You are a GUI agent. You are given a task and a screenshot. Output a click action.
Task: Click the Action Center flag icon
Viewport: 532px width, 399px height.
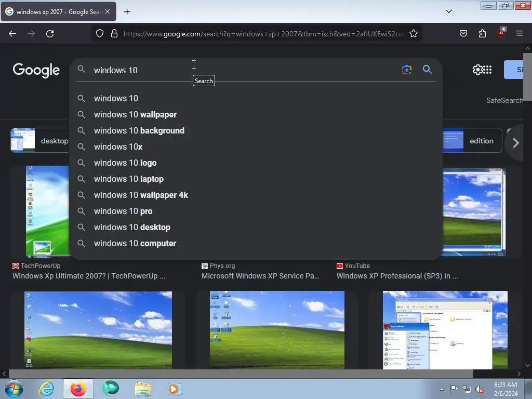[x=454, y=389]
